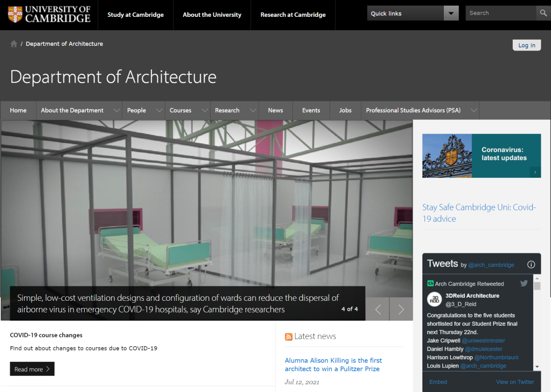Open the Events nav item
The width and height of the screenshot is (551, 392).
pyautogui.click(x=311, y=110)
